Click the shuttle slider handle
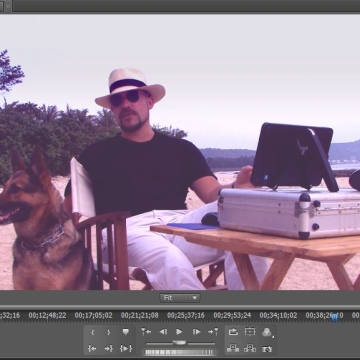This screenshot has height=360, width=360. (x=179, y=342)
